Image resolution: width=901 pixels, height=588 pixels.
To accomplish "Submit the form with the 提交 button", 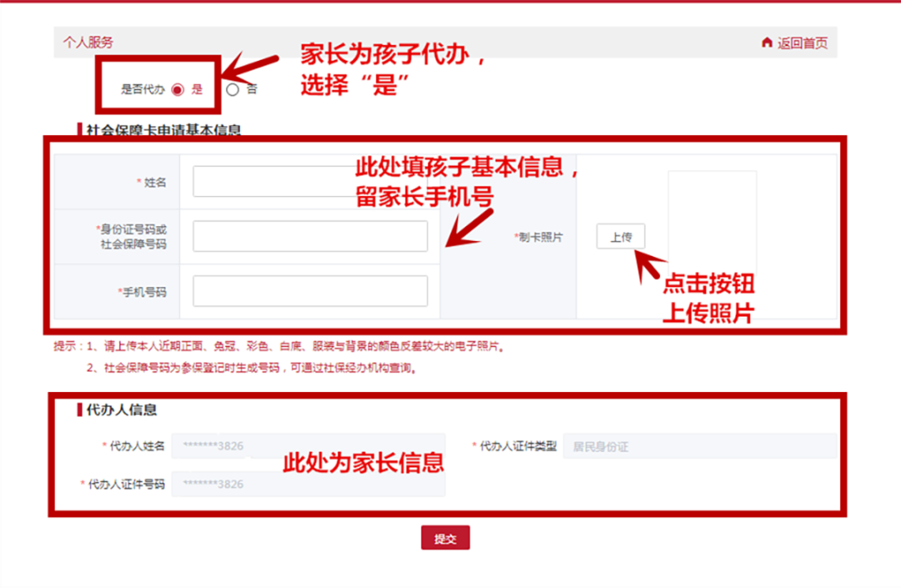I will coord(445,539).
